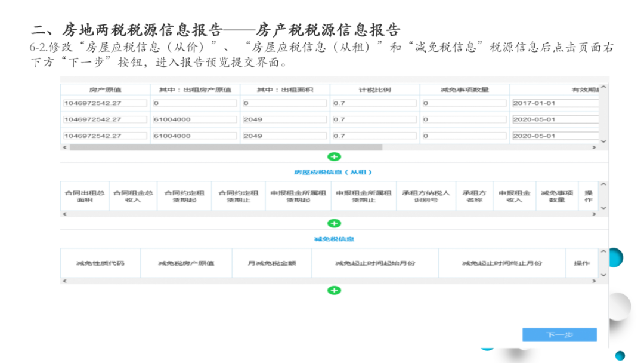
Task: Click the 承租方纳税人识别号 column header
Action: 426,196
